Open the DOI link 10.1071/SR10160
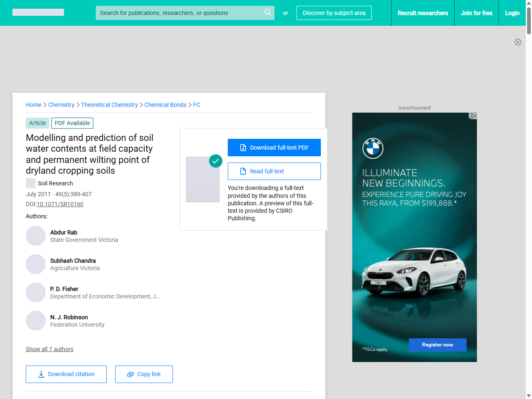Image resolution: width=532 pixels, height=399 pixels. tap(60, 204)
